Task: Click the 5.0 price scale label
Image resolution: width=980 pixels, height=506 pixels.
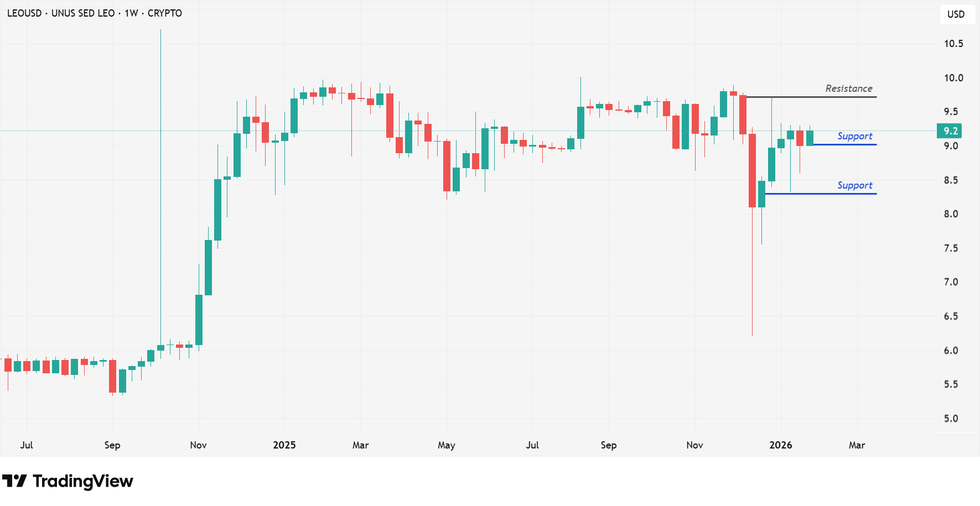Action: click(x=951, y=419)
